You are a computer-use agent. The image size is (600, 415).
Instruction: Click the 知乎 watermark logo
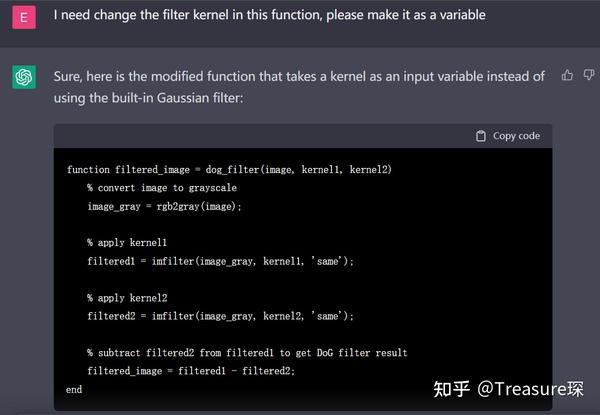(452, 387)
